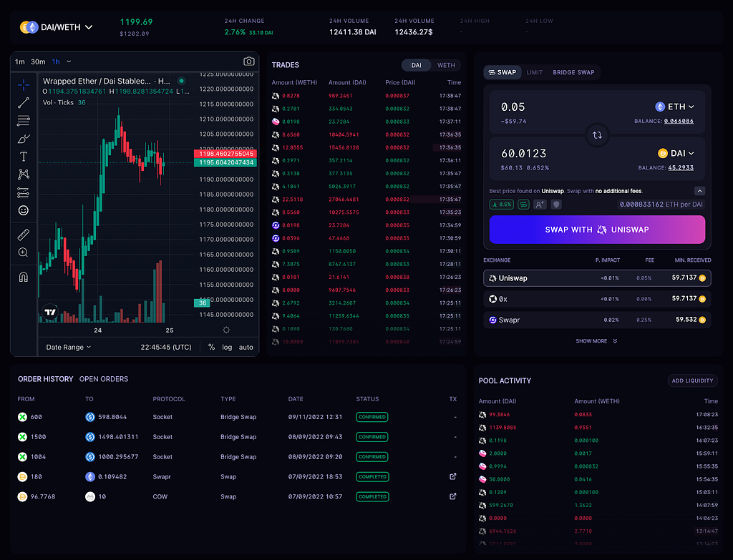
Task: Open the chart patterns tool
Action: click(x=24, y=175)
